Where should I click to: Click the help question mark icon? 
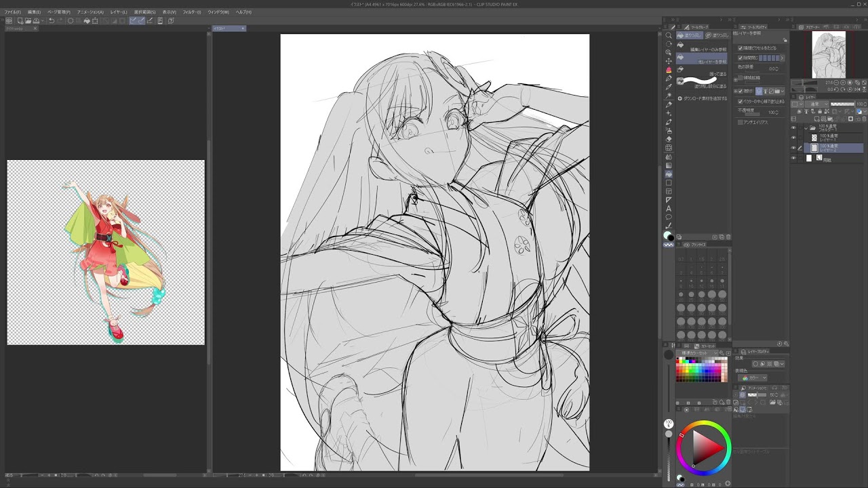click(x=170, y=21)
